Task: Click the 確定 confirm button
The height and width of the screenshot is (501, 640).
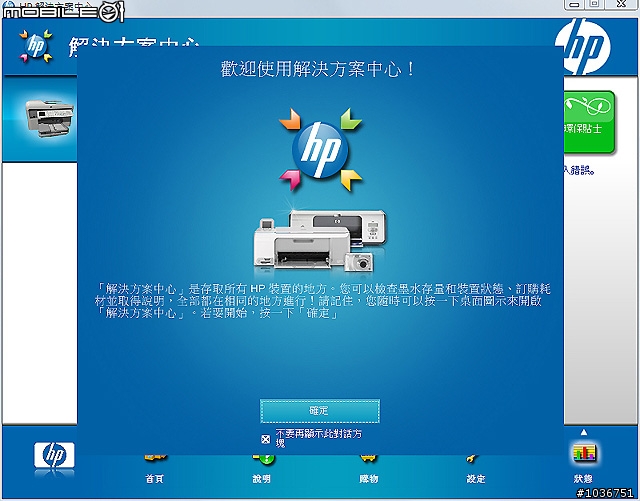Action: click(320, 411)
